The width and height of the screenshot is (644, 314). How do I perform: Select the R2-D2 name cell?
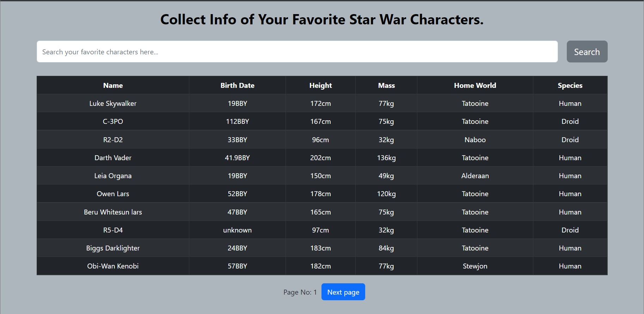tap(113, 140)
